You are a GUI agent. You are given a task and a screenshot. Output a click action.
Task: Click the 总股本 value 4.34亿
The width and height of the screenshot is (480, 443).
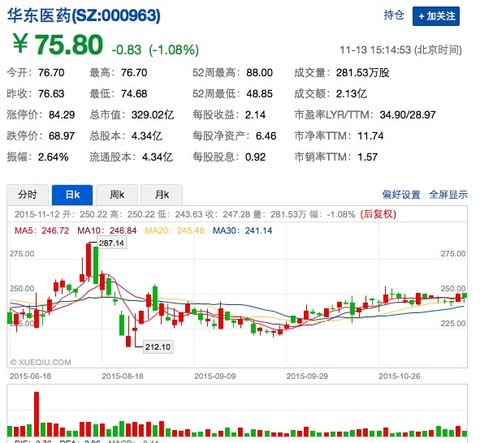click(147, 136)
